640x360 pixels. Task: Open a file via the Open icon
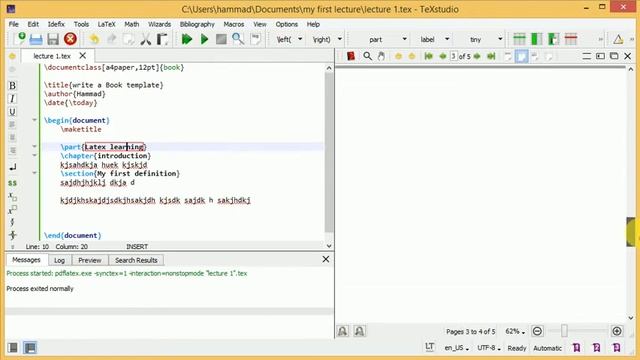[x=36, y=39]
